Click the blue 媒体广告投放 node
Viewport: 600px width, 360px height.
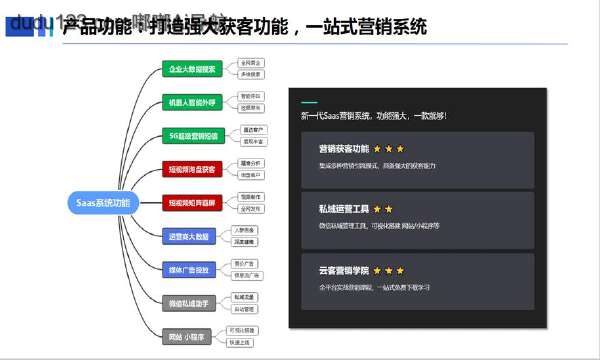(x=189, y=270)
